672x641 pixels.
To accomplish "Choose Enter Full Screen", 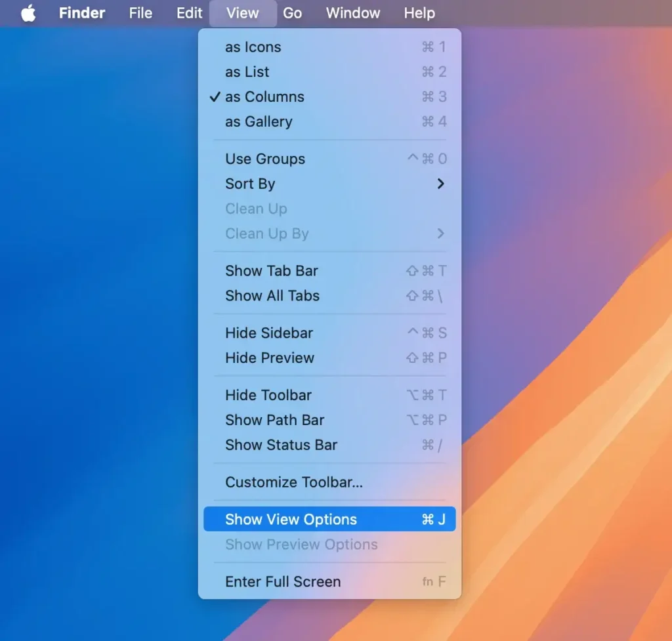I will pyautogui.click(x=329, y=581).
